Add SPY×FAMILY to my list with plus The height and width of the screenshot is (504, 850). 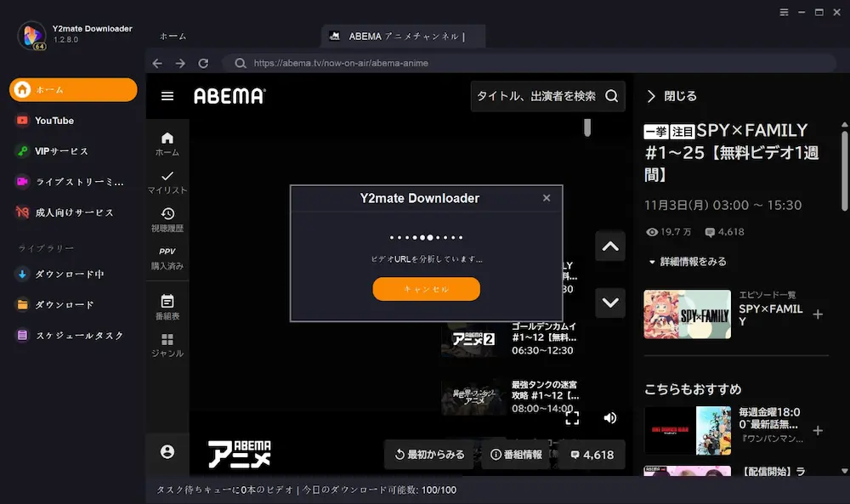818,314
